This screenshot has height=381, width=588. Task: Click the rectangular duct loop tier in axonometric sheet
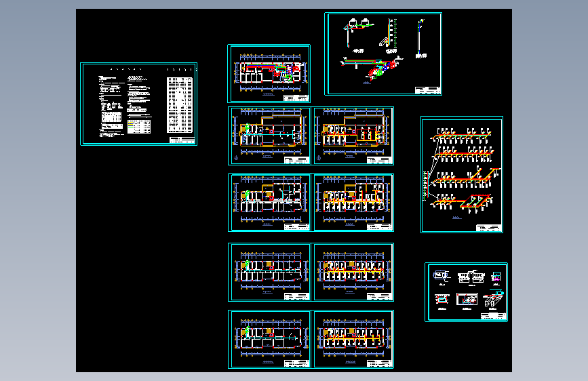click(462, 203)
